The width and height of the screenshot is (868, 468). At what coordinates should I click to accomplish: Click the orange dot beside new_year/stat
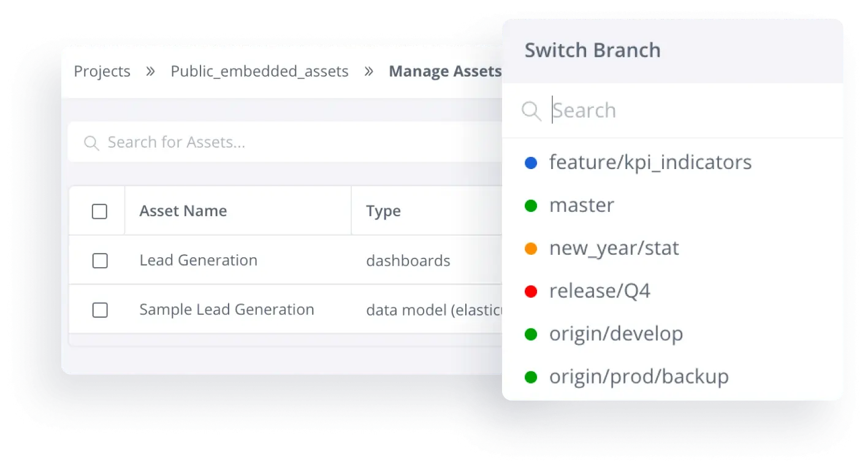pos(531,248)
